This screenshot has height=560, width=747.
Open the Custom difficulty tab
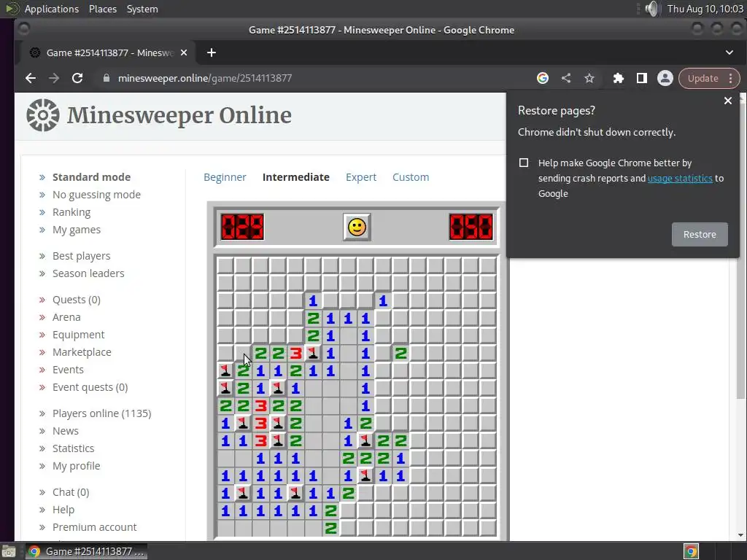pos(411,177)
